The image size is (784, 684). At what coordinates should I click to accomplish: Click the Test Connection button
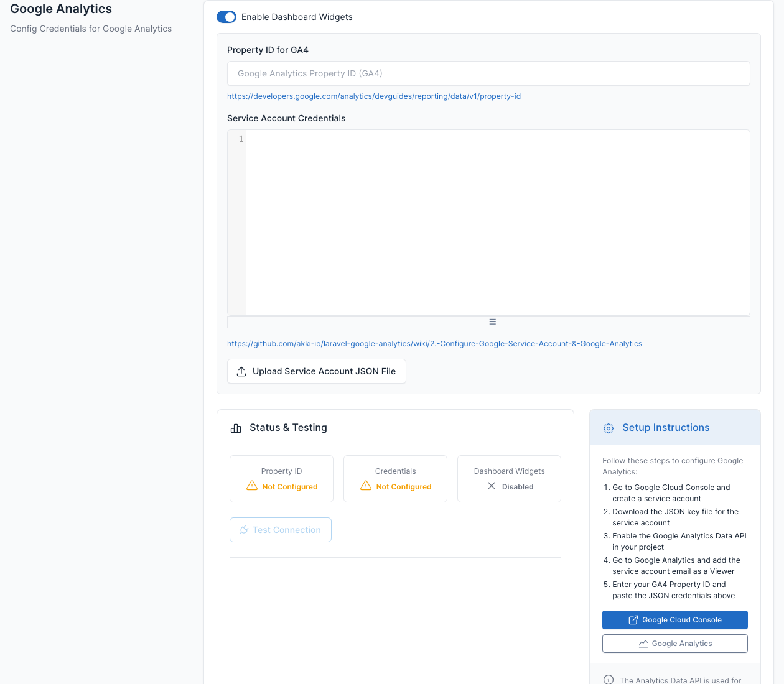(x=281, y=530)
